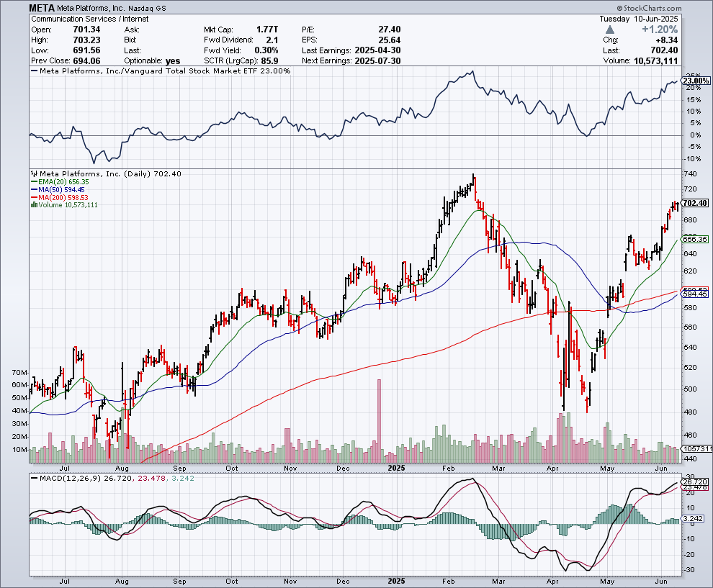Select the SCTR (LrgCap) value 85.9
Image resolution: width=713 pixels, height=588 pixels.
click(269, 61)
